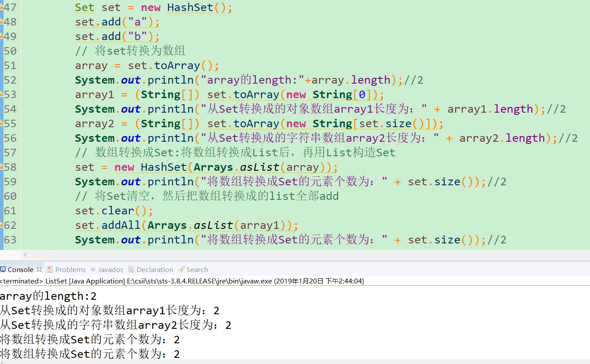Image resolution: width=590 pixels, height=364 pixels.
Task: Click the println statement using array1.length
Action: coord(320,109)
